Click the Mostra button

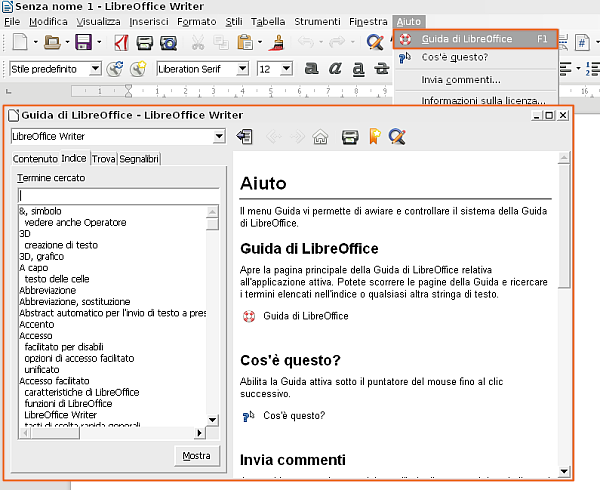click(197, 456)
